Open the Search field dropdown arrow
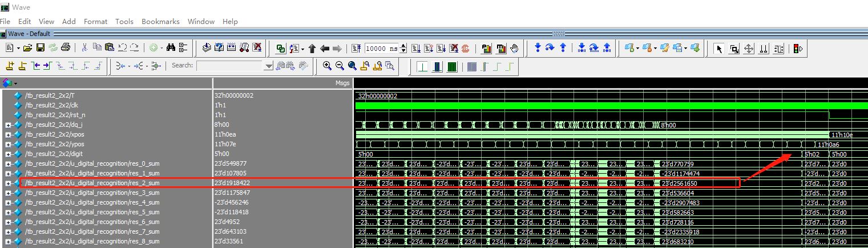868x248 pixels. tap(269, 66)
